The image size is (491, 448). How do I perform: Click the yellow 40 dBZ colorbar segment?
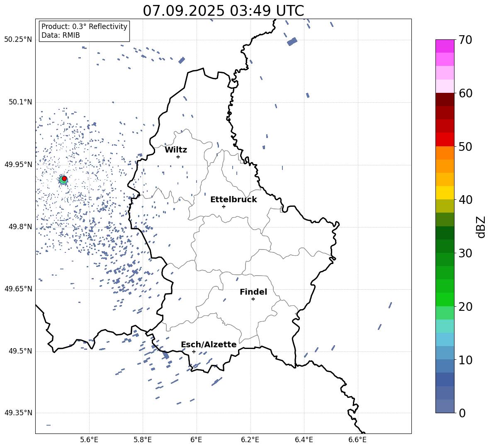tap(445, 193)
